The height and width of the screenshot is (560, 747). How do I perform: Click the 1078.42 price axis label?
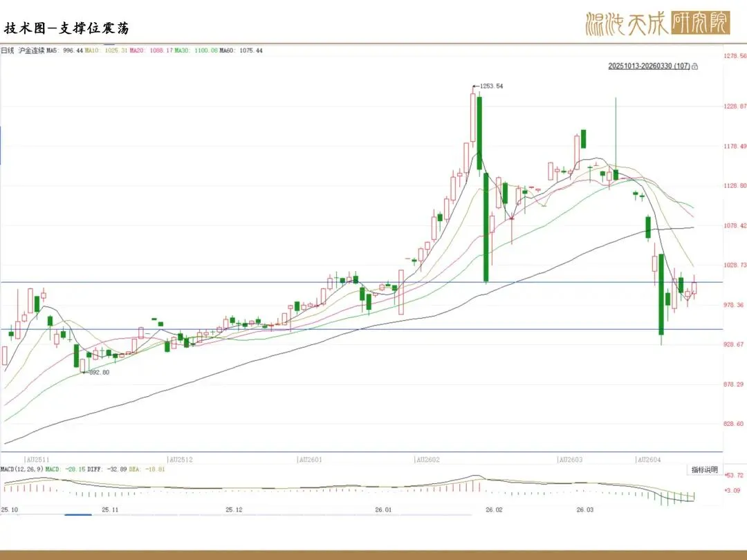click(735, 225)
